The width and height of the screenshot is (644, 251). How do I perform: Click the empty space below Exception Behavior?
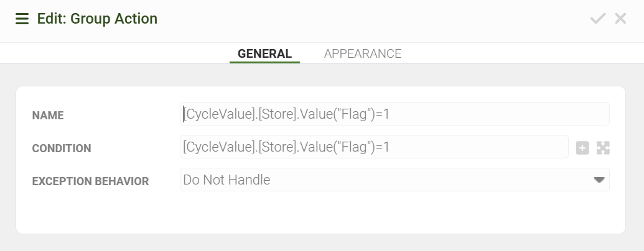pos(320,214)
